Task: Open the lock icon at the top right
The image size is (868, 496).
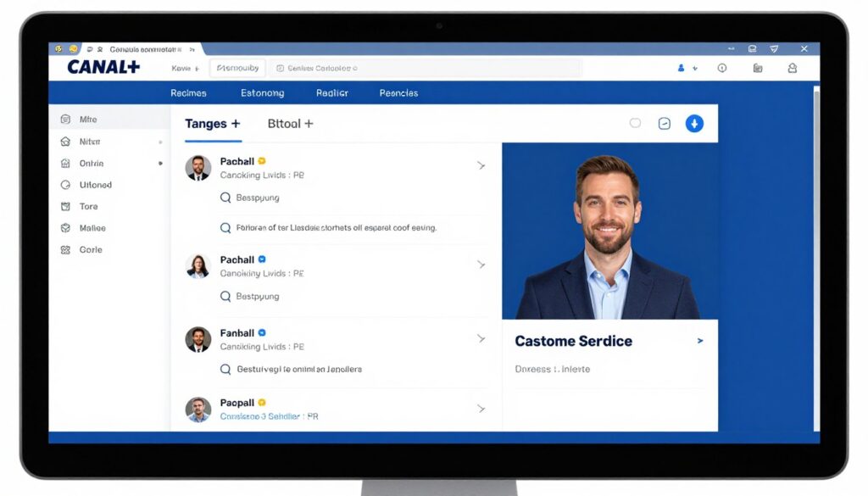Action: pos(793,68)
